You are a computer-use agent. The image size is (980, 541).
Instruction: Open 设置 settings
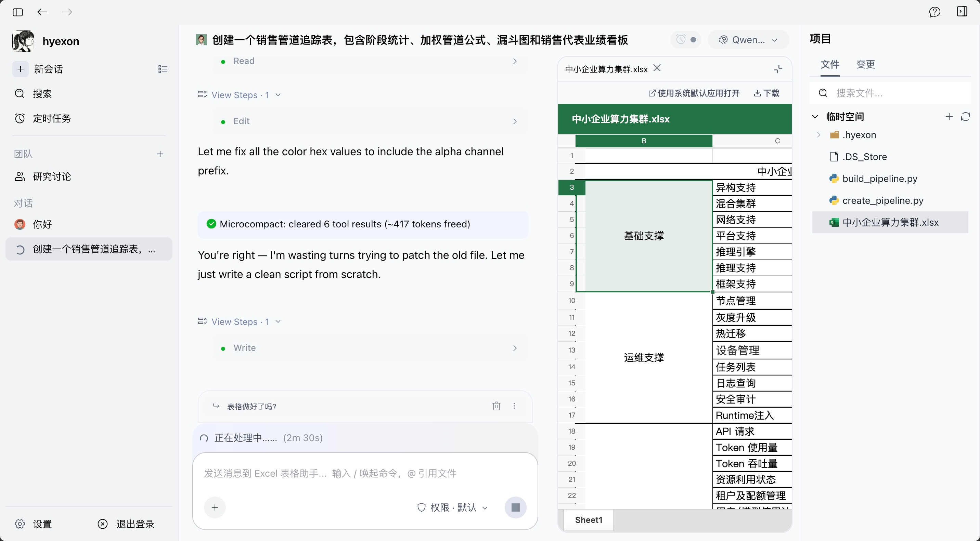pyautogui.click(x=34, y=524)
